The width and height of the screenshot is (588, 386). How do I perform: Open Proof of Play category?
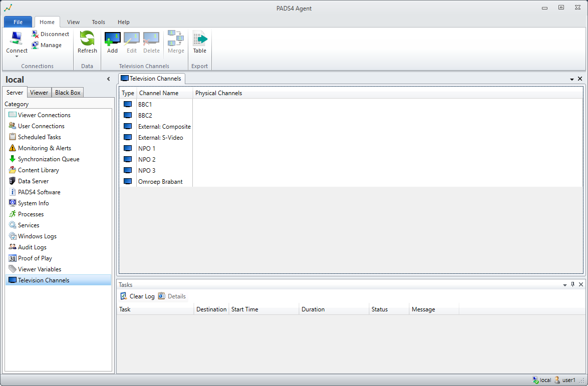pyautogui.click(x=35, y=258)
